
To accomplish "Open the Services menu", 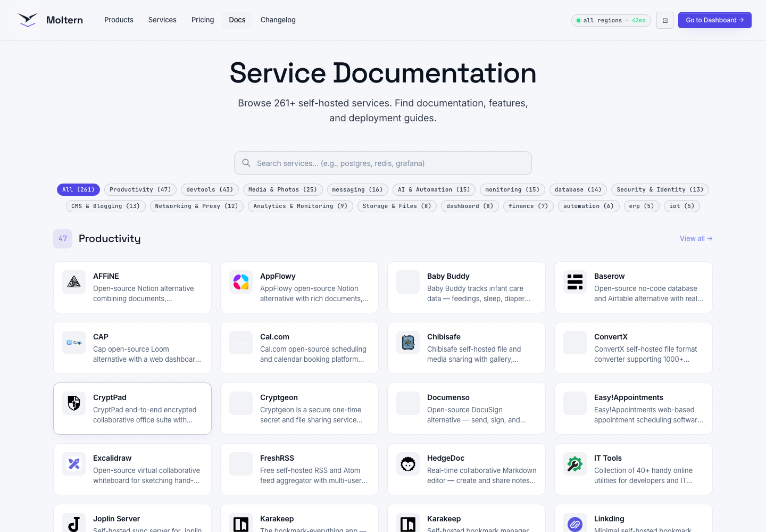I will pos(162,20).
